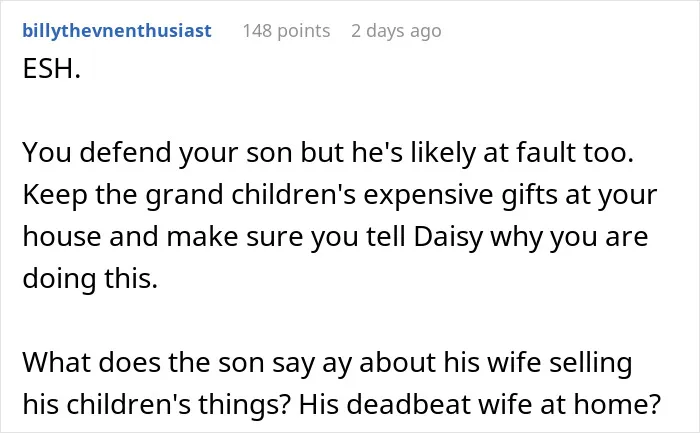Click the line starting Keep the grand children's

point(340,195)
